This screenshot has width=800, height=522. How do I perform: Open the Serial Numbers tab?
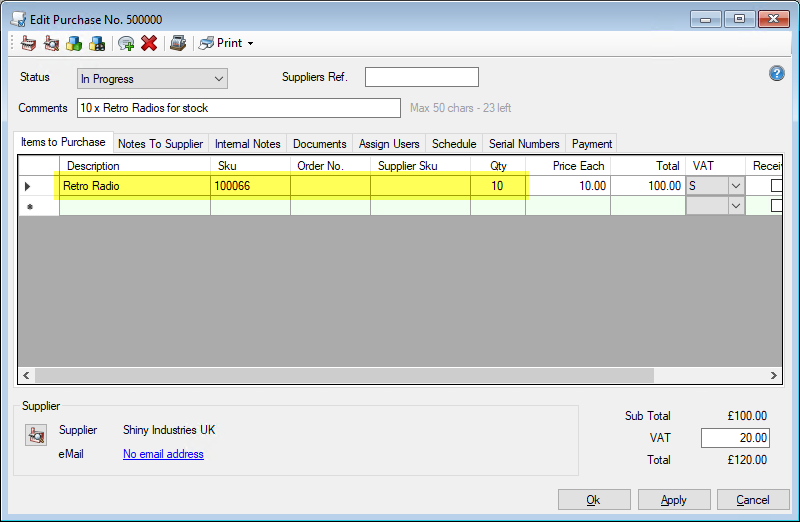pyautogui.click(x=524, y=144)
